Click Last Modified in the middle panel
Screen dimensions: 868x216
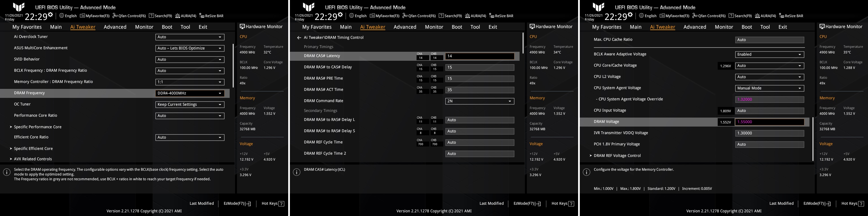coord(491,204)
